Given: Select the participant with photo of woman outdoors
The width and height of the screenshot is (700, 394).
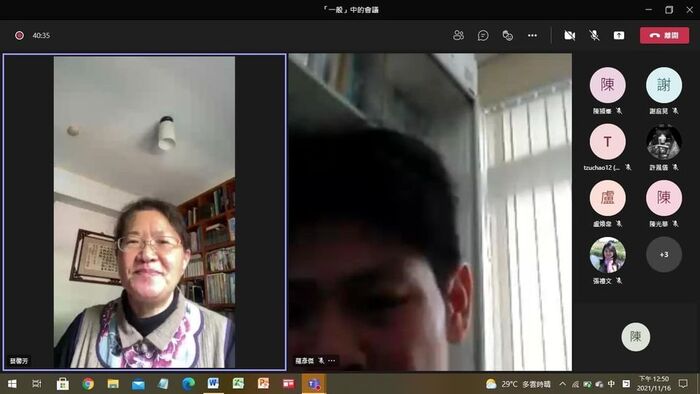Looking at the screenshot, I should [x=607, y=254].
